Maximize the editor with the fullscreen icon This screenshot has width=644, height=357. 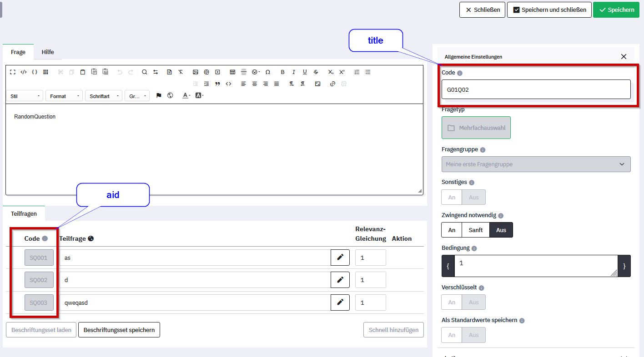coord(13,72)
